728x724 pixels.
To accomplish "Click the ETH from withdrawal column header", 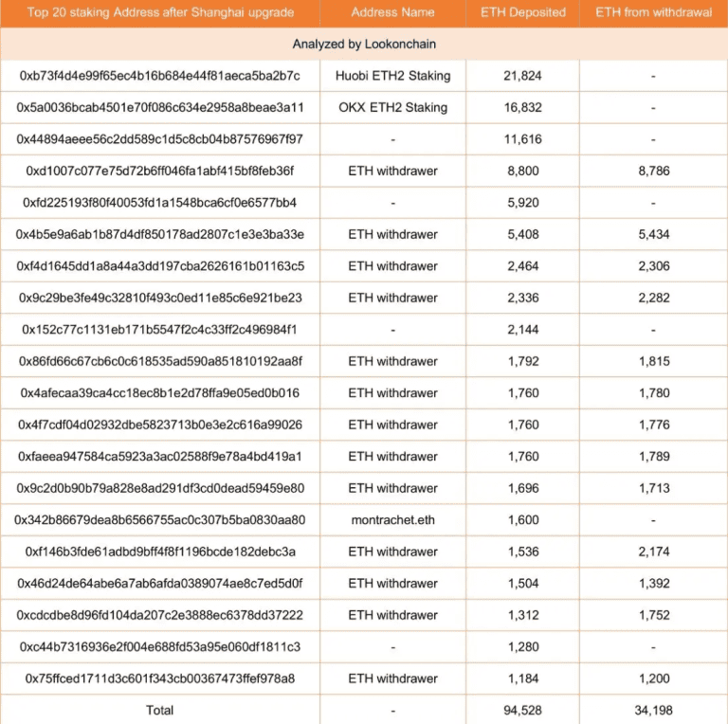I will coord(653,12).
